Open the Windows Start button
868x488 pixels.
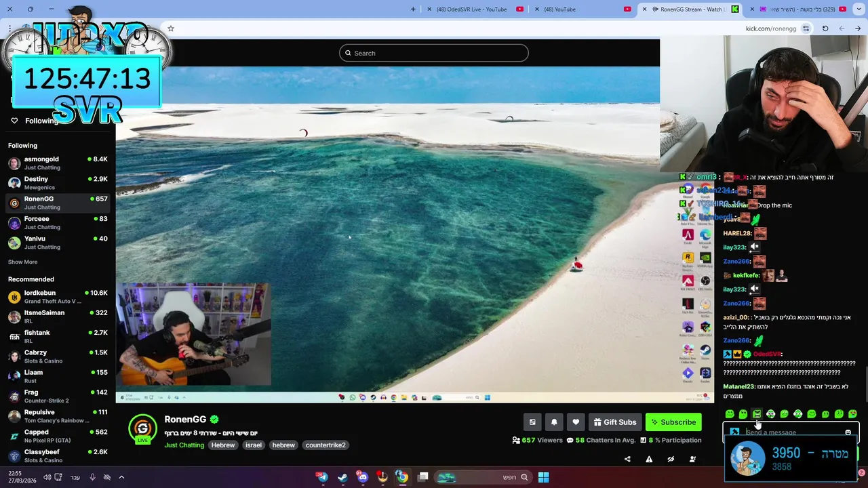point(543,477)
